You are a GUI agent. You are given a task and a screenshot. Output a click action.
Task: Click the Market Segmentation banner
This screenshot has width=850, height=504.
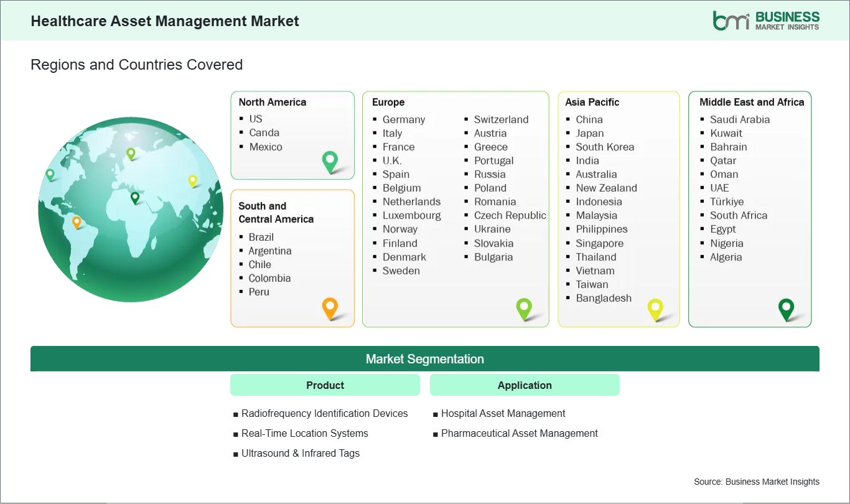point(425,358)
